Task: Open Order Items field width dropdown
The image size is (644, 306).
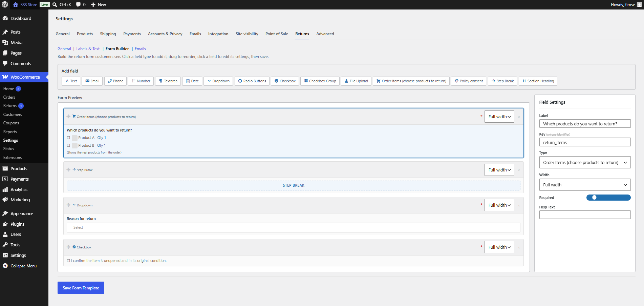Action: pyautogui.click(x=499, y=117)
